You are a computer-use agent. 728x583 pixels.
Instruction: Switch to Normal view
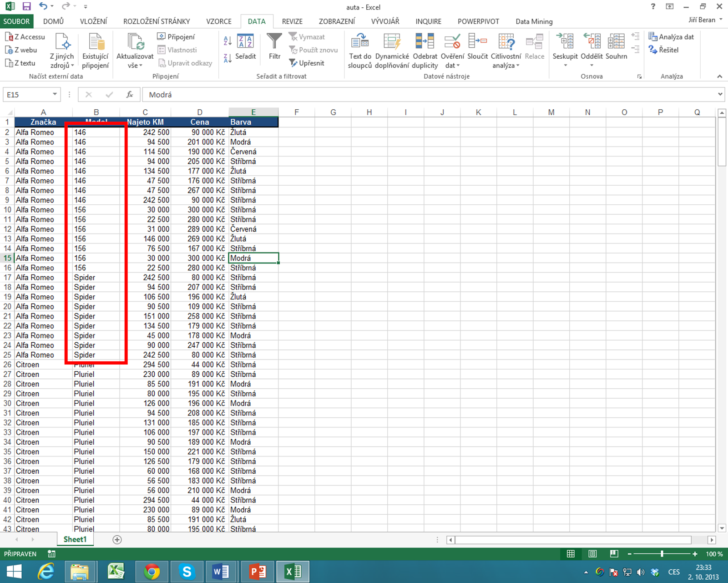pos(571,554)
